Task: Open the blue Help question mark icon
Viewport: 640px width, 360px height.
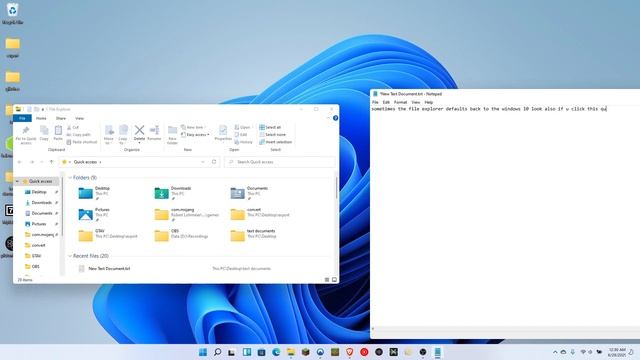Action: (335, 118)
